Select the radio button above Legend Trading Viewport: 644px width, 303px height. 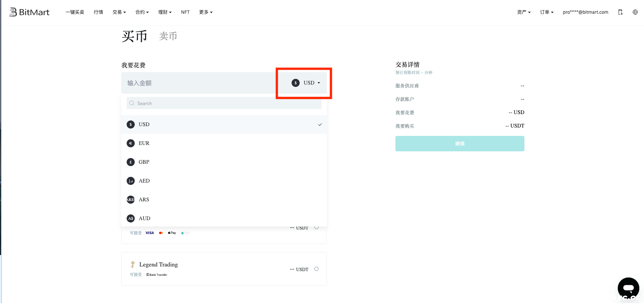[316, 228]
